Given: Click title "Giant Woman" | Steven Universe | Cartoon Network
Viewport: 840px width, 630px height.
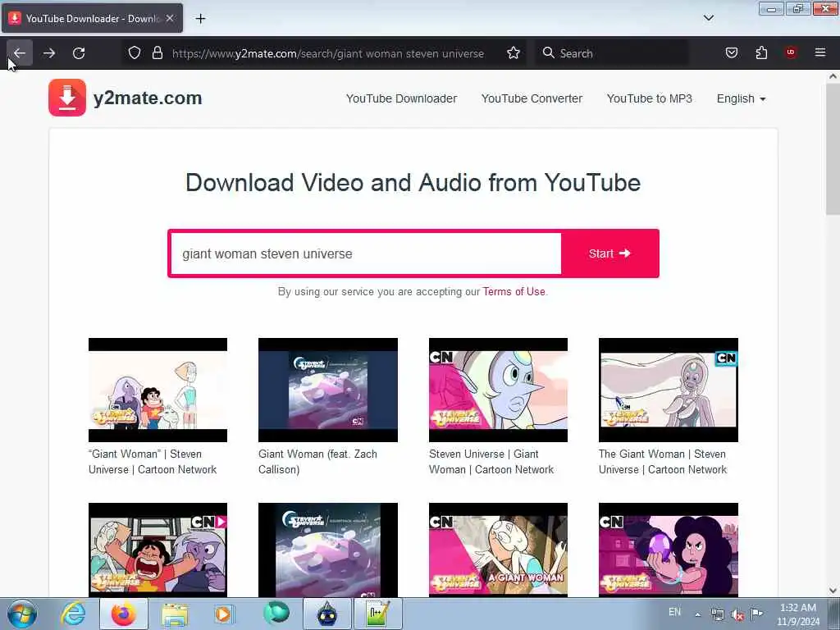Looking at the screenshot, I should coord(153,462).
